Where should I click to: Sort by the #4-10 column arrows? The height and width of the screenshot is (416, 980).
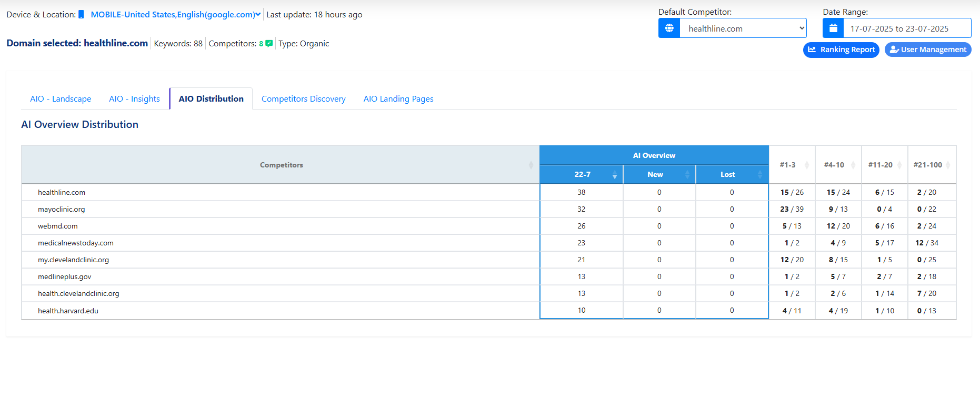click(853, 165)
